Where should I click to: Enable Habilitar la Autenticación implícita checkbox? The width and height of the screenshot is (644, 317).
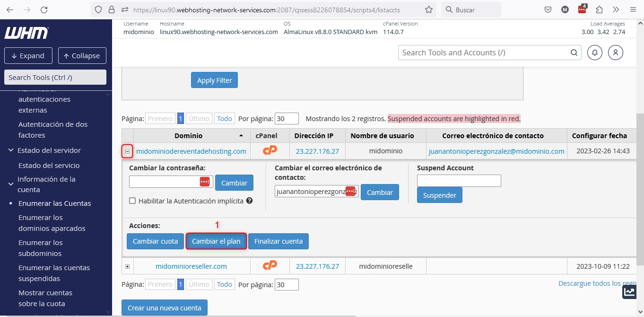coord(132,201)
